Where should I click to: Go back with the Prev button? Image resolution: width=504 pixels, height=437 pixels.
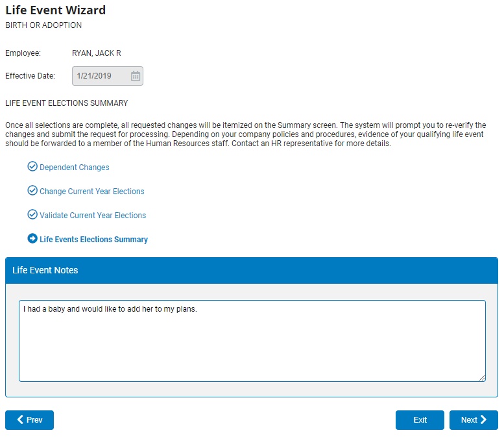(29, 420)
